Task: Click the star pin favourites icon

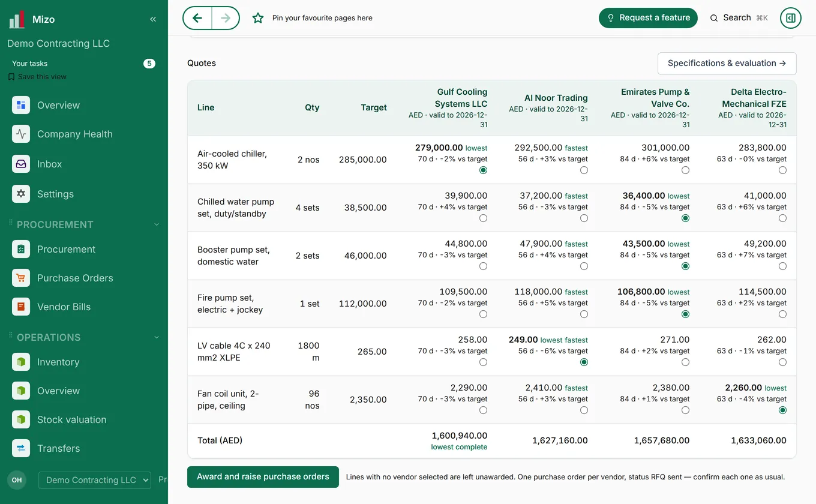Action: 258,18
